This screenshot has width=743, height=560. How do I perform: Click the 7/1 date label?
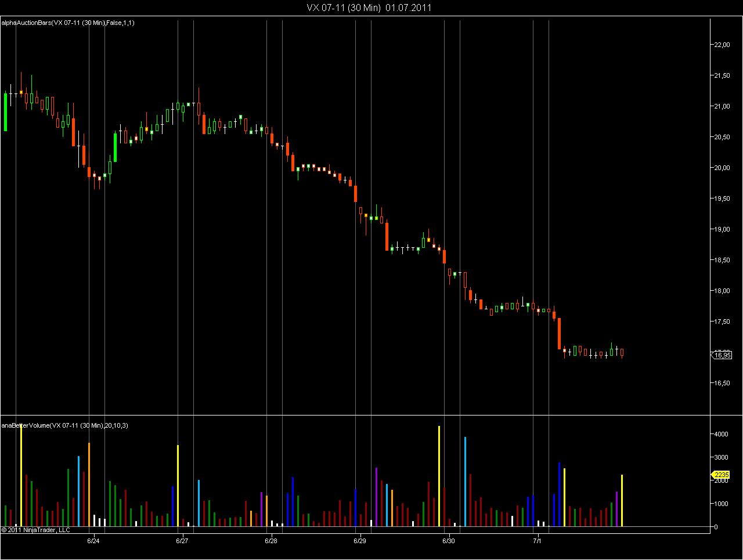(537, 541)
